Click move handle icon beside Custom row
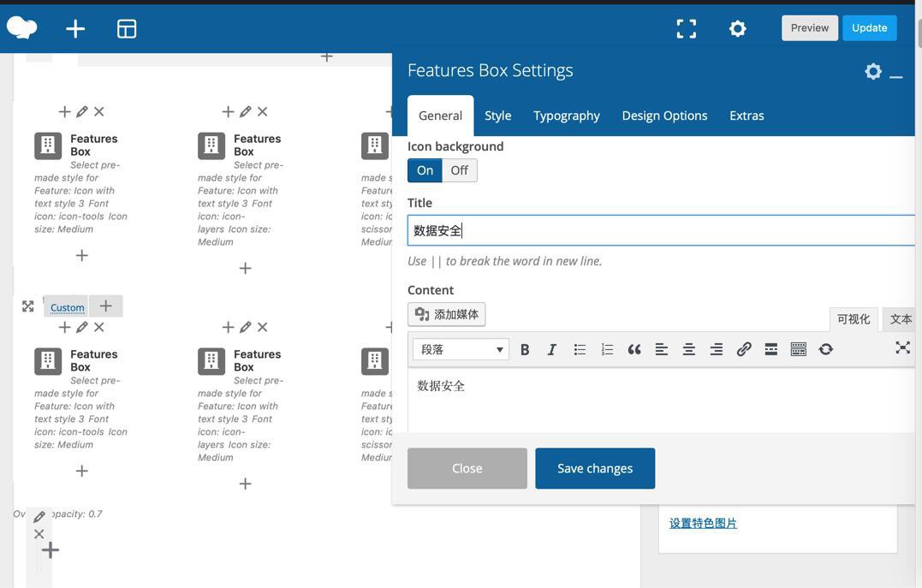The width and height of the screenshot is (922, 588). (27, 306)
